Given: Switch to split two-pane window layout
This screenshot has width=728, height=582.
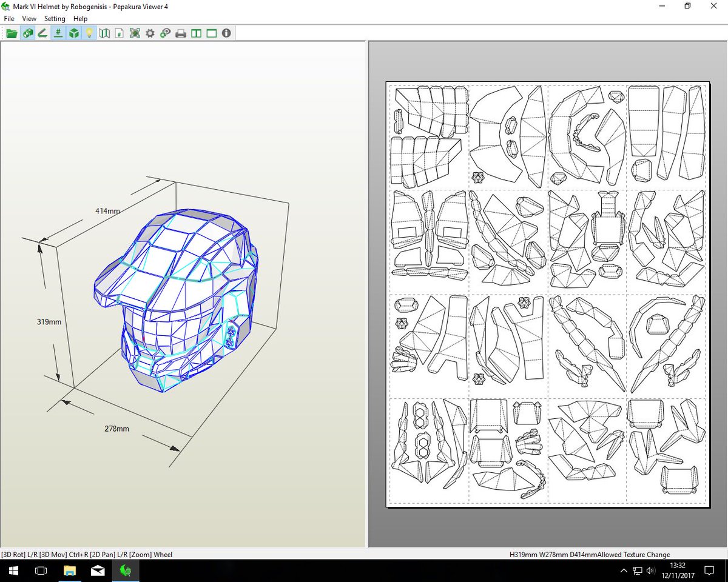Looking at the screenshot, I should pos(196,33).
